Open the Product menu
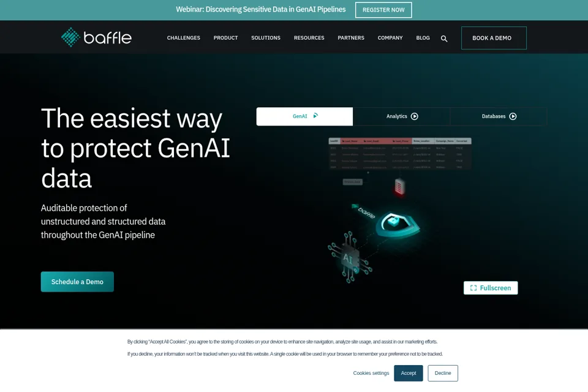This screenshot has height=392, width=588. (226, 38)
